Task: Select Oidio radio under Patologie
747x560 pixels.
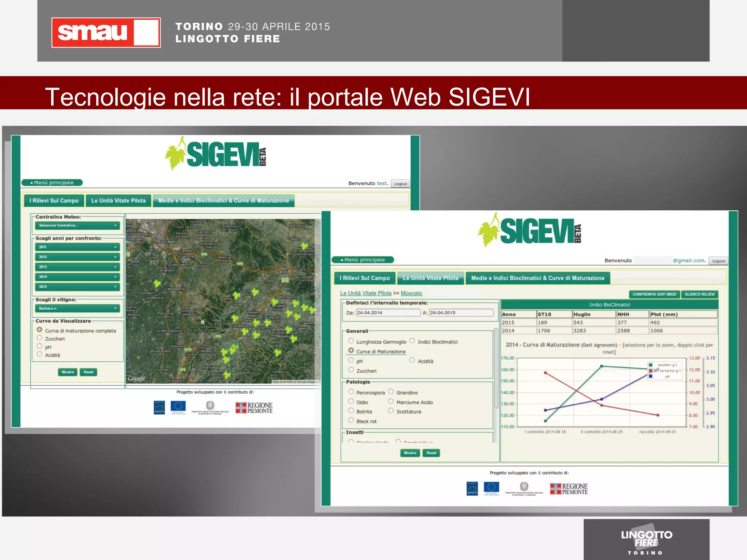Action: click(351, 401)
